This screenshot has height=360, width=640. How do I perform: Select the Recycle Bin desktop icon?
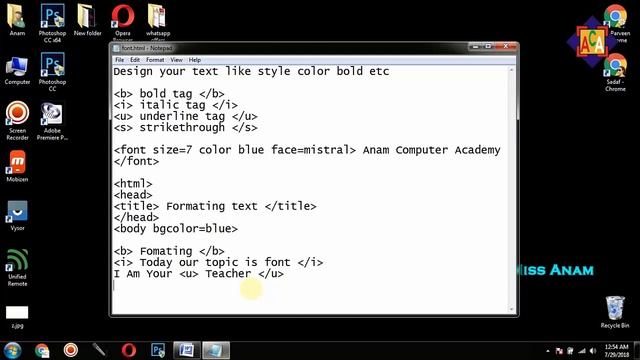(615, 312)
